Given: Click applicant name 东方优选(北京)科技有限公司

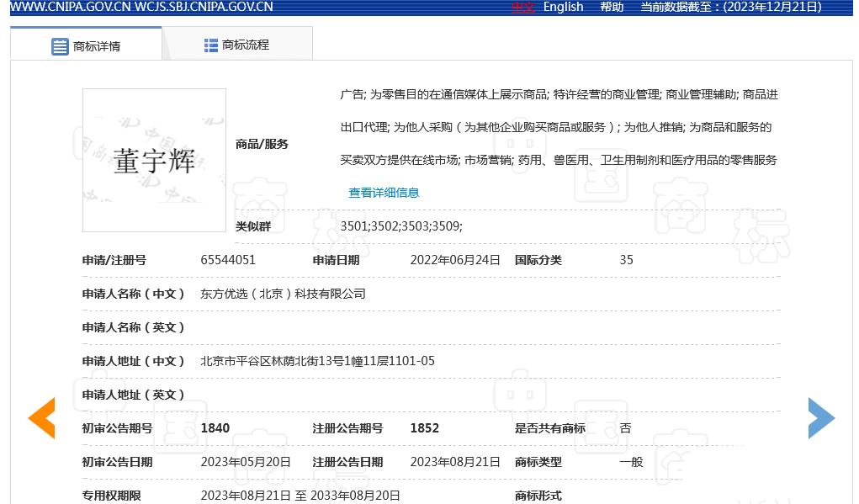Looking at the screenshot, I should [283, 294].
